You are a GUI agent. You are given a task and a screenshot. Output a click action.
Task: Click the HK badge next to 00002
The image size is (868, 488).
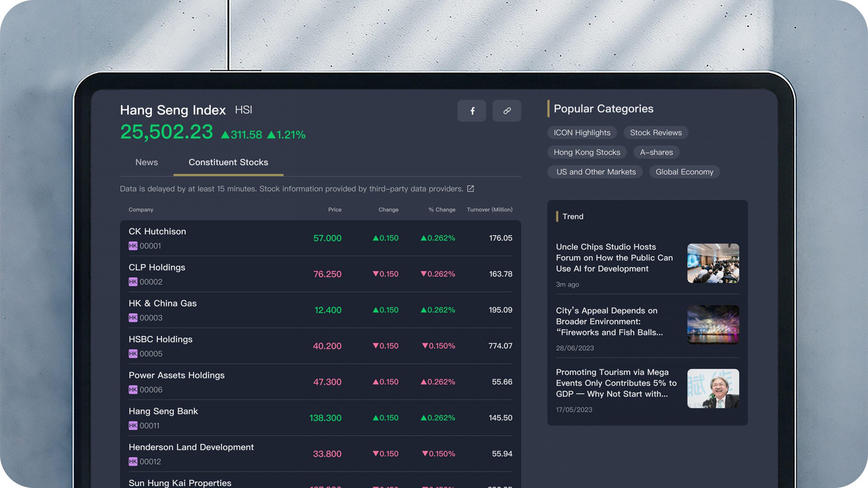(x=133, y=282)
